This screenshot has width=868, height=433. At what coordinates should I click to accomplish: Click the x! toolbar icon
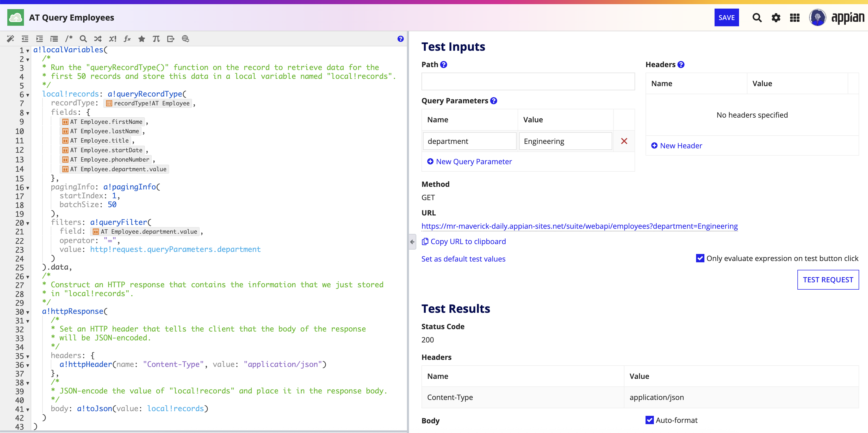tap(113, 39)
